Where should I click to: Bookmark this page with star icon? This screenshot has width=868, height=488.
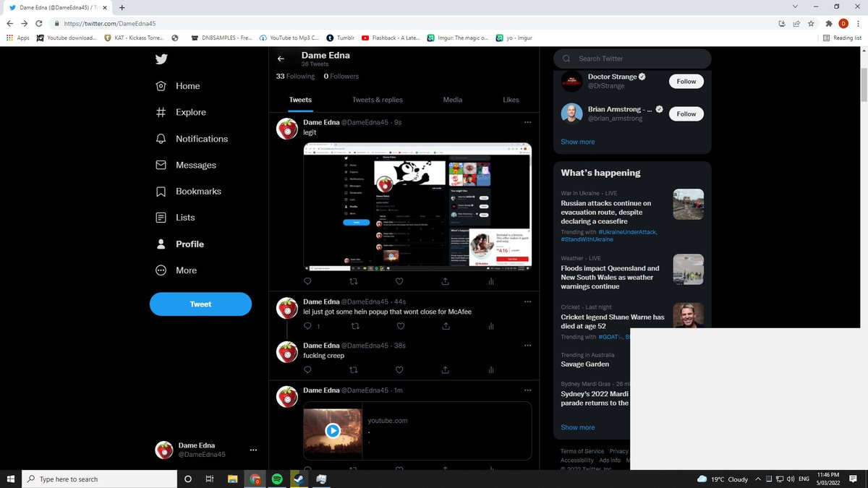pos(810,23)
